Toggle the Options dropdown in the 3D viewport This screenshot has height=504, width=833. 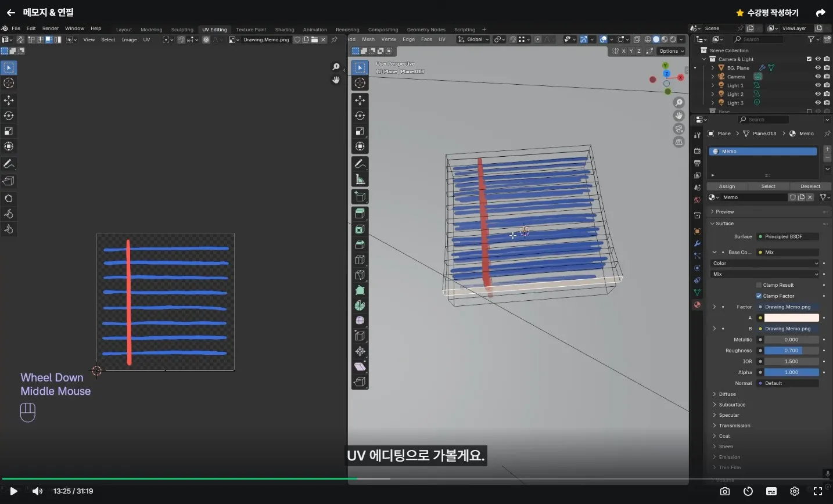(x=672, y=51)
